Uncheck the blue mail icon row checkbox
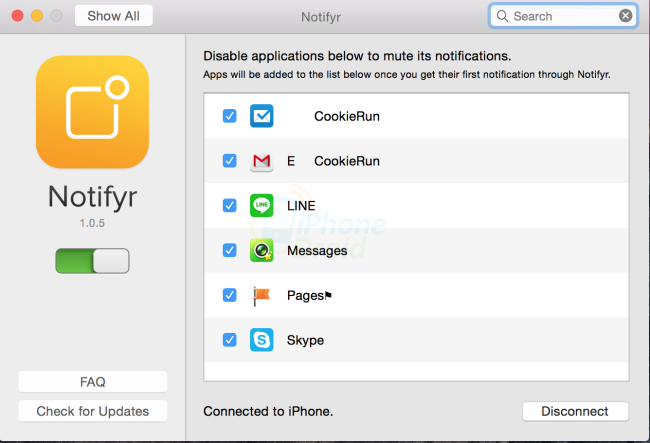This screenshot has height=443, width=650. (230, 116)
